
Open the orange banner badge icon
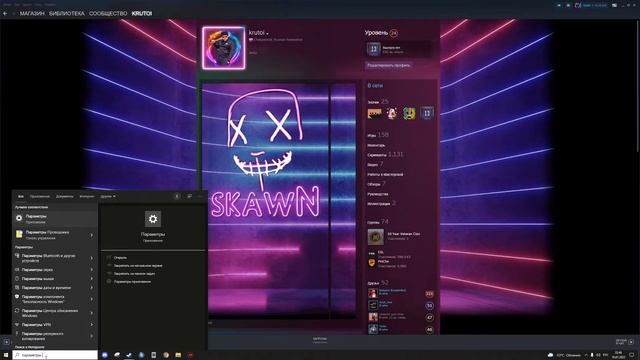pos(374,113)
